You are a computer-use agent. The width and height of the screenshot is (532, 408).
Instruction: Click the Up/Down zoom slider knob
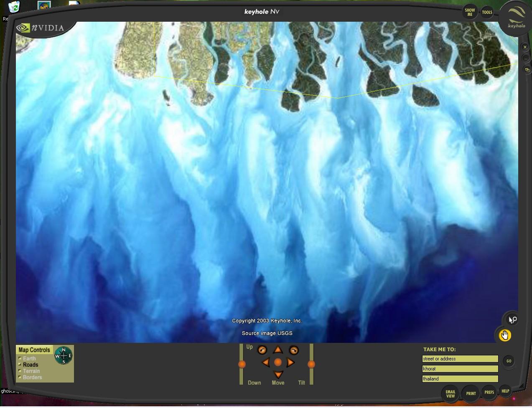(x=242, y=365)
